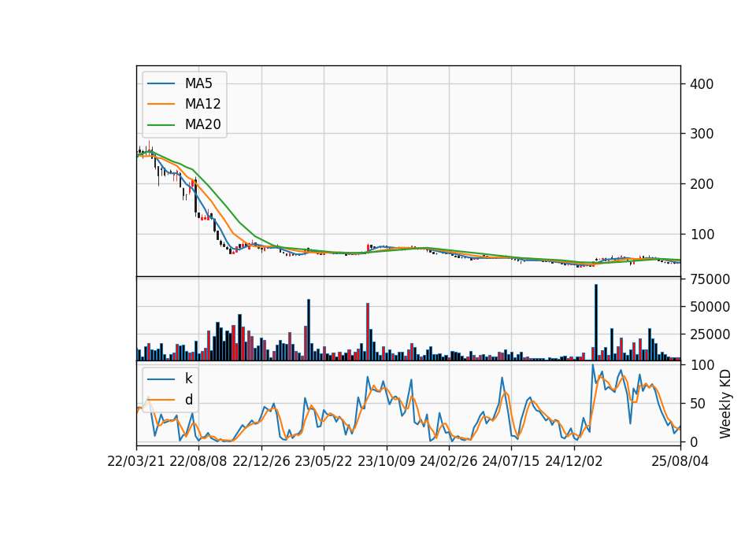
Task: Click the MA20 legend label
Action: pos(202,124)
